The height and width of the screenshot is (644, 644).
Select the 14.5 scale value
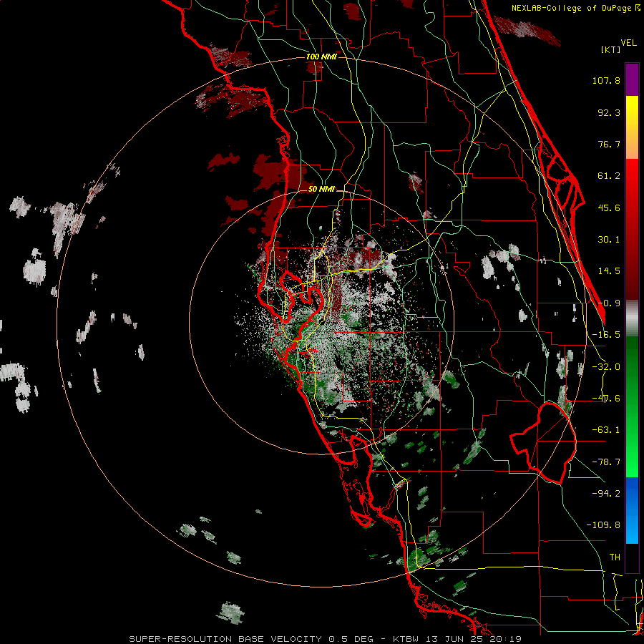609,271
